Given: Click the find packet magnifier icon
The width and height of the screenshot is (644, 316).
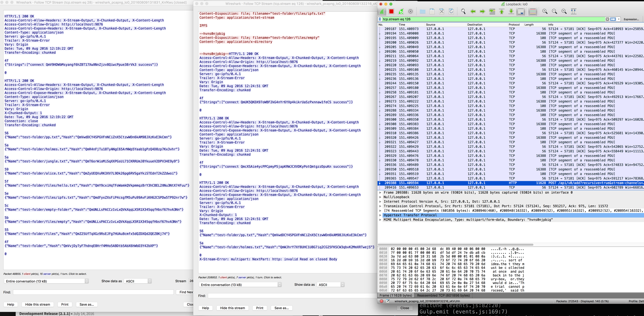Looking at the screenshot, I should tap(463, 11).
